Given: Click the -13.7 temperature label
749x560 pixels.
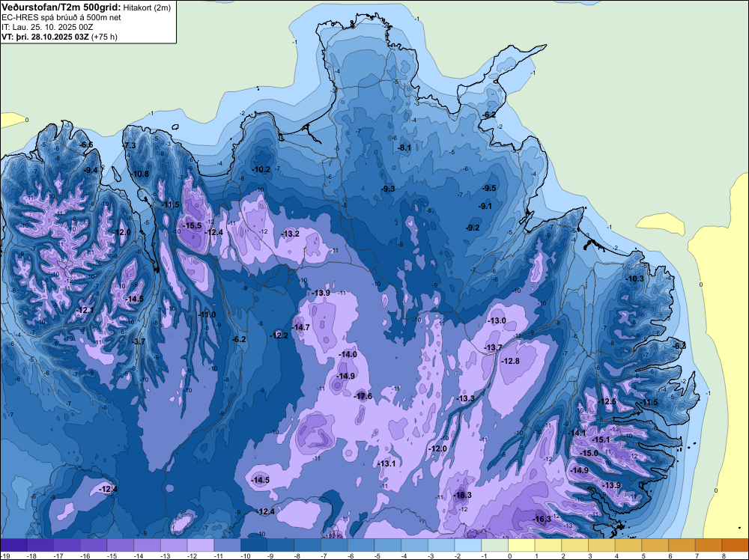Looking at the screenshot, I should pos(493,347).
